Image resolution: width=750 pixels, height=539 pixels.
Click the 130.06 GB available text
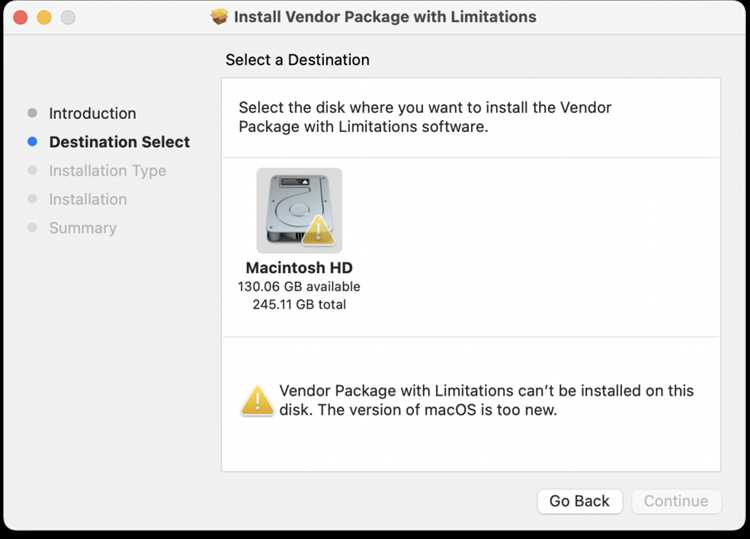pos(299,286)
